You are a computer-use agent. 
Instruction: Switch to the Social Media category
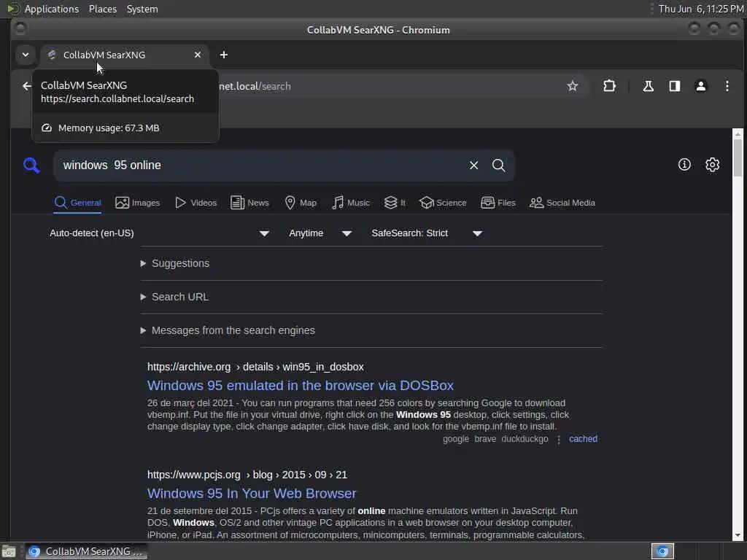pos(562,203)
